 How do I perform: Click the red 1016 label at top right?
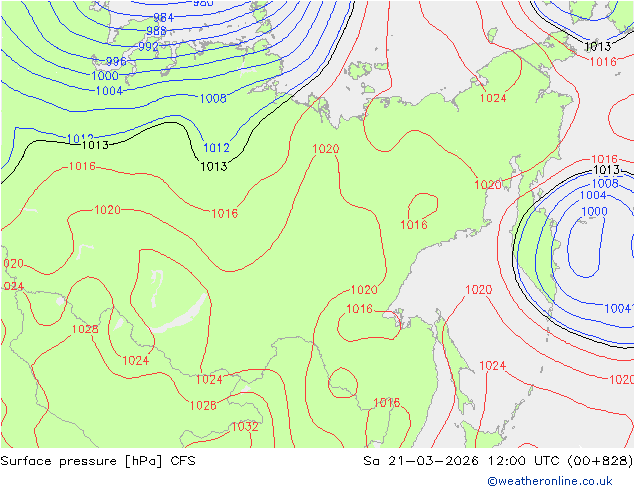point(603,61)
